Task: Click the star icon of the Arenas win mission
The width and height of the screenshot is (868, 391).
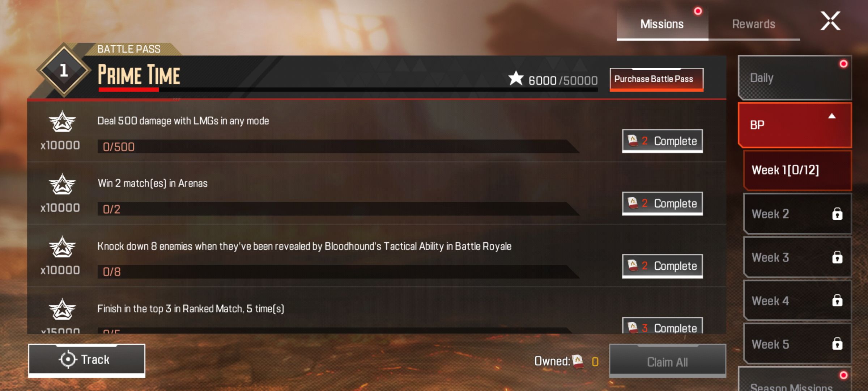Action: coord(62,184)
